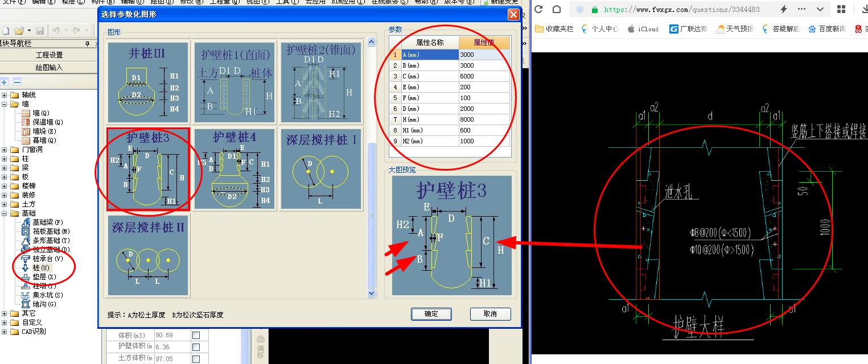
Task: Open the 绘图输入 panel button
Action: click(x=49, y=67)
